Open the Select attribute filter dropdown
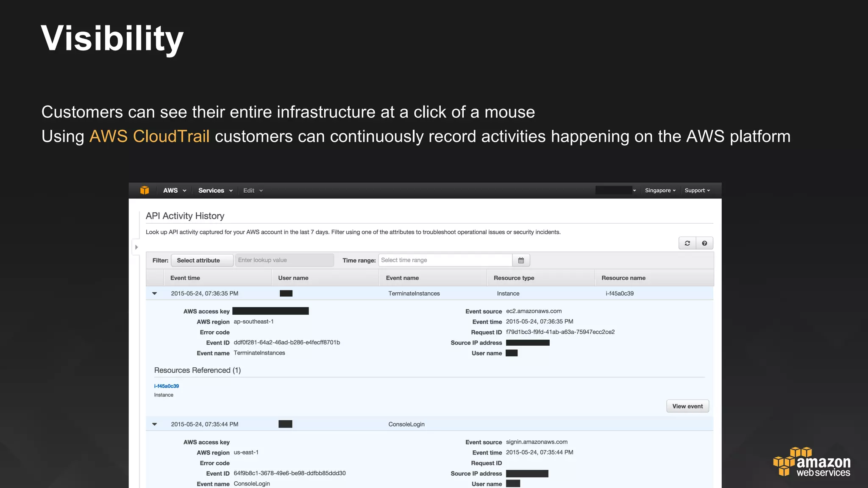Screen dimensions: 868x488 coord(202,260)
